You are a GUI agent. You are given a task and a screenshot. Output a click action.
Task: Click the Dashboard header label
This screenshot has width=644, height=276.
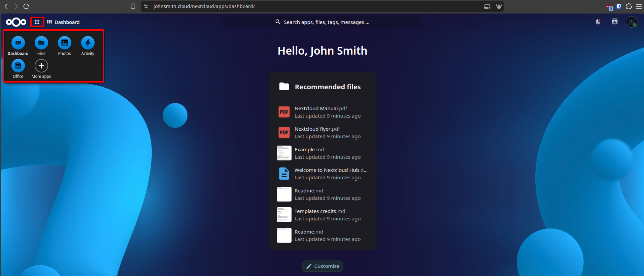(67, 22)
